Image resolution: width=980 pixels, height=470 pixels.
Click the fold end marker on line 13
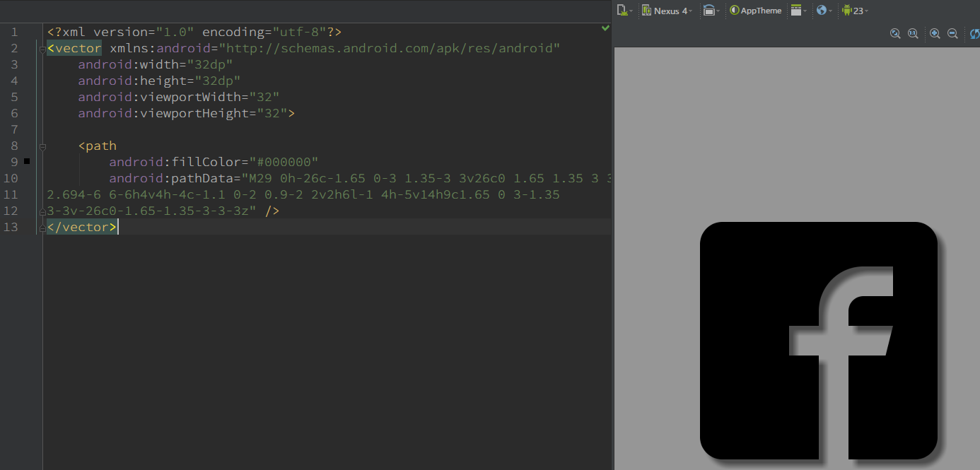tap(43, 228)
